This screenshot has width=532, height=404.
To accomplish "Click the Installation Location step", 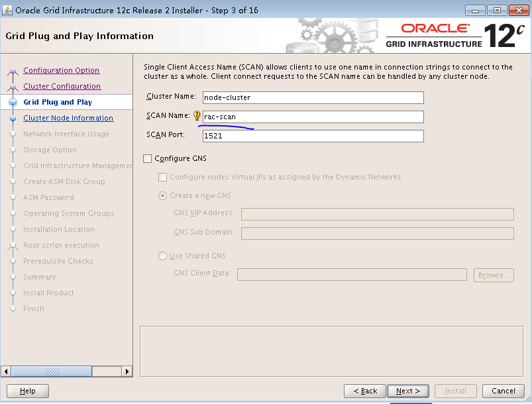I will pyautogui.click(x=59, y=229).
